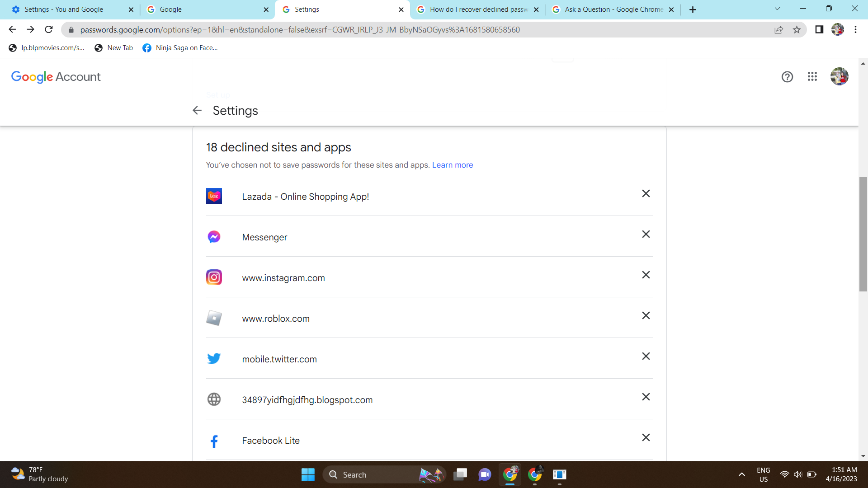Share this page icon in address bar
868x488 pixels.
tap(778, 30)
